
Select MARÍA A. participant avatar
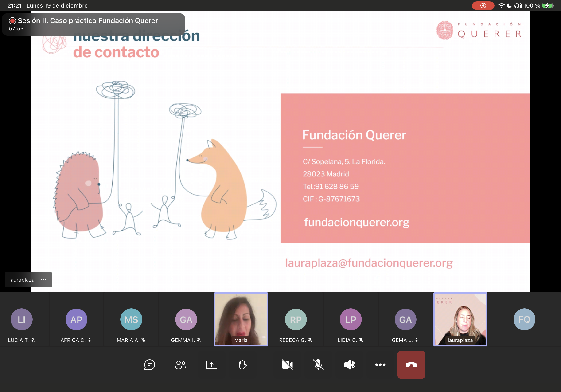(x=131, y=319)
